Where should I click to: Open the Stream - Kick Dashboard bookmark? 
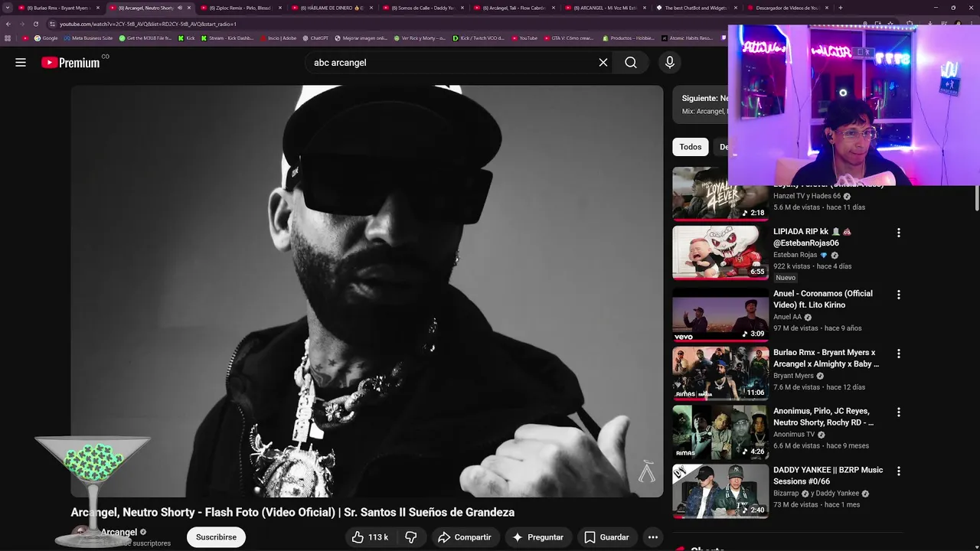coord(227,37)
